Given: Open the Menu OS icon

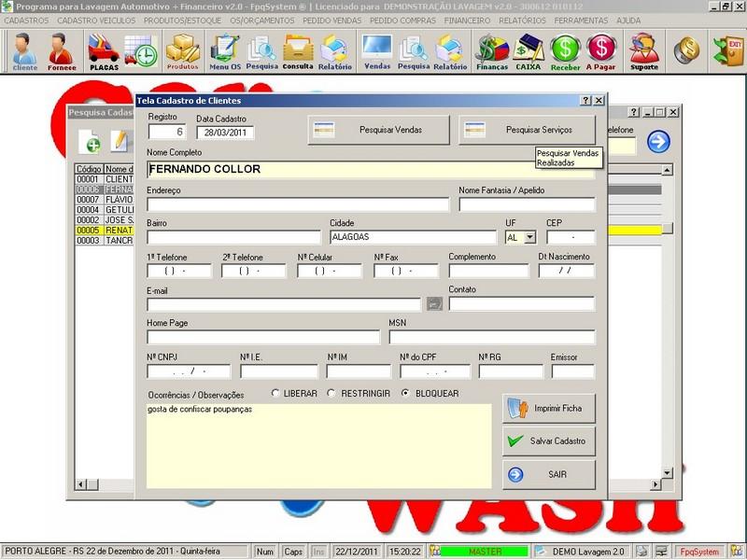Looking at the screenshot, I should click(x=225, y=51).
